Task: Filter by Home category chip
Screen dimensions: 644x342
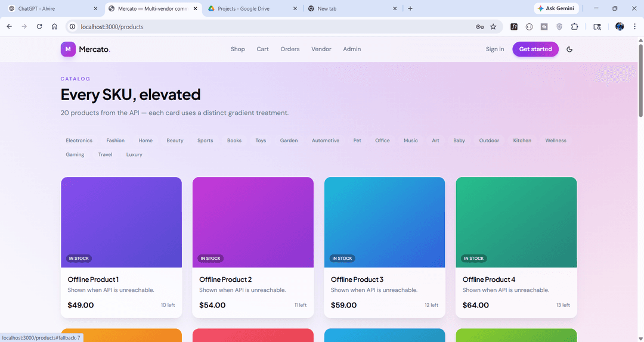Action: click(145, 141)
